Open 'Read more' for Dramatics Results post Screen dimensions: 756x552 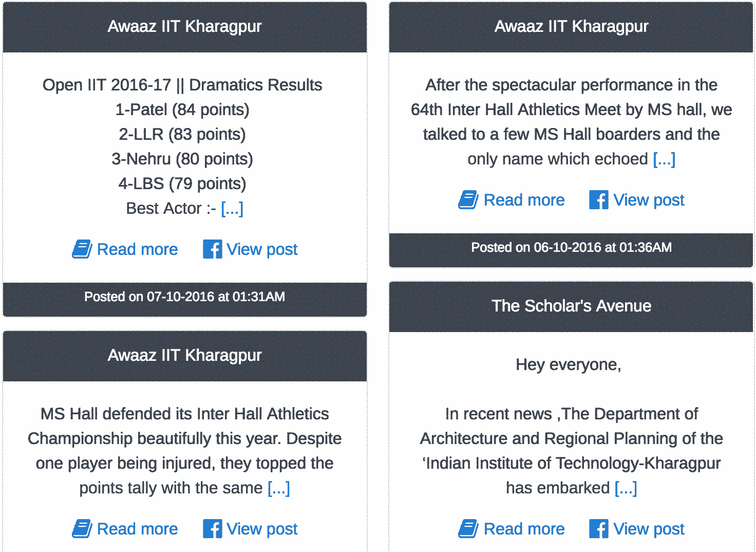(137, 249)
